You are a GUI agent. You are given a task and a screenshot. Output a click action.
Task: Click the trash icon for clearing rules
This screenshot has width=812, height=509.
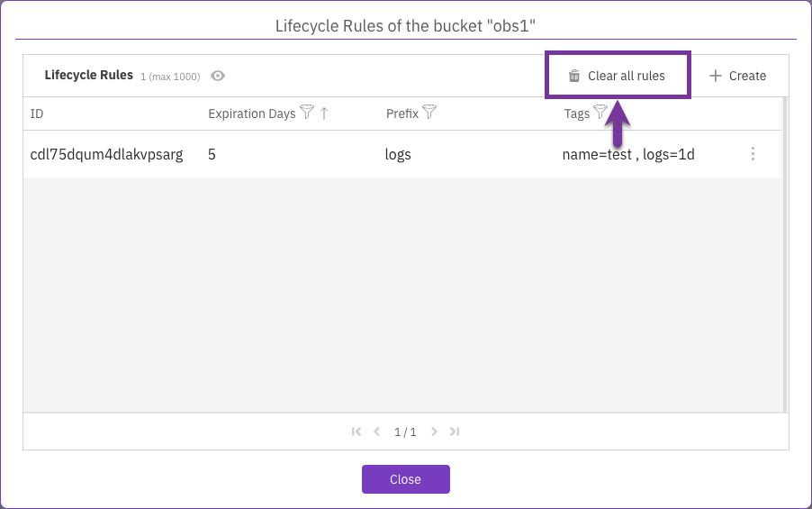pos(574,76)
